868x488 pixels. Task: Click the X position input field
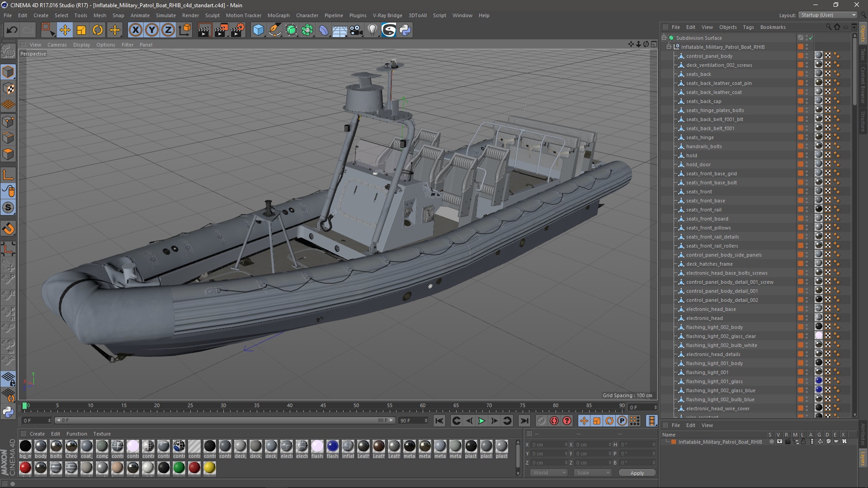pos(548,445)
